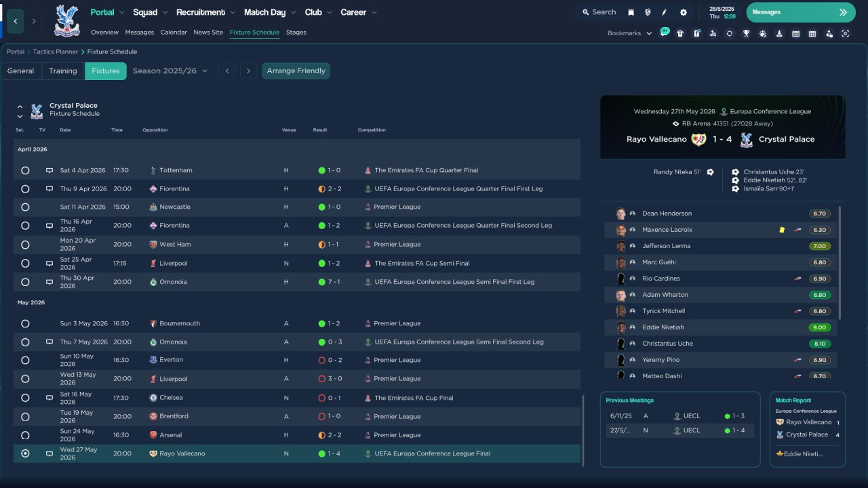Go back using the header back arrow
Screen dimensions: 868x488
[x=16, y=22]
